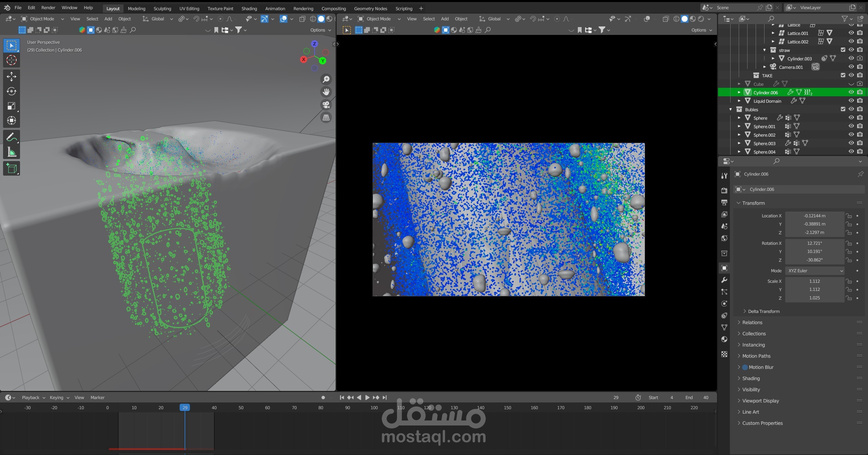The width and height of the screenshot is (868, 455).
Task: Uncheck the Bubles collection checkbox
Action: (843, 109)
